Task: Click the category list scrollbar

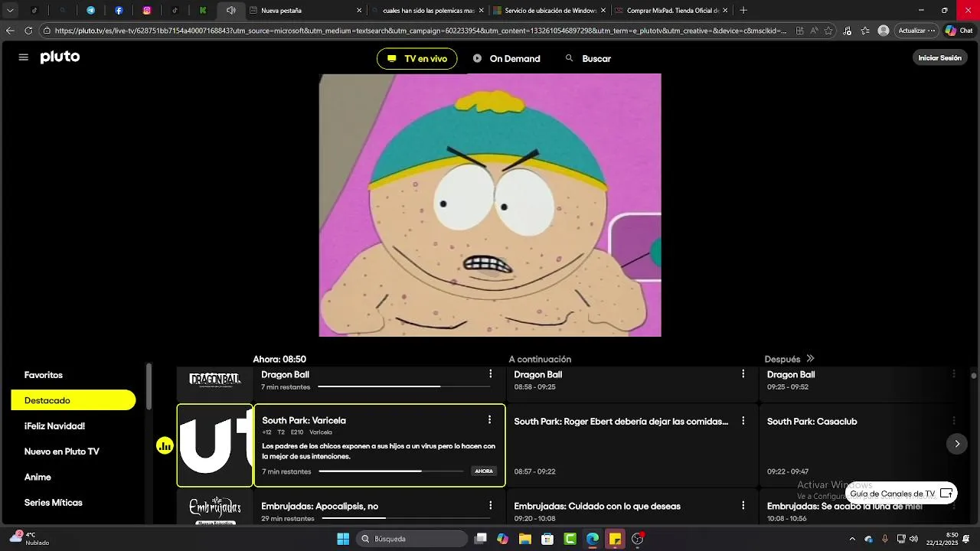Action: tap(149, 386)
